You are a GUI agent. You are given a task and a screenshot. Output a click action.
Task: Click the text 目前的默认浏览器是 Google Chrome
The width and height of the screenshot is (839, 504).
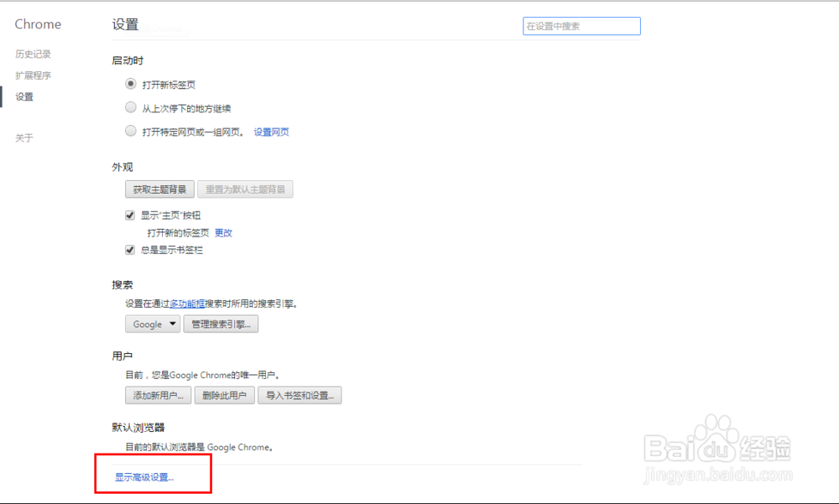coord(199,447)
